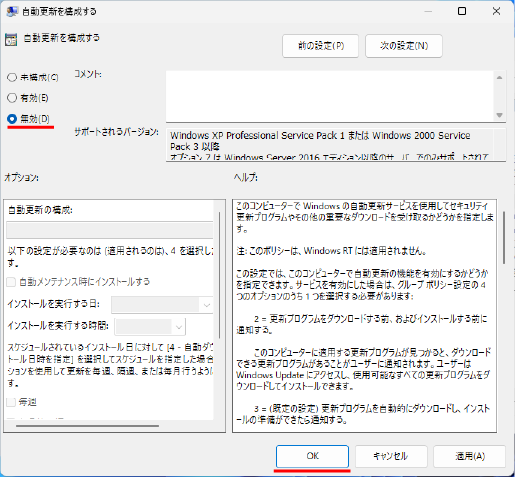
Task: Tick the 毎週 checkbox
Action: click(11, 402)
